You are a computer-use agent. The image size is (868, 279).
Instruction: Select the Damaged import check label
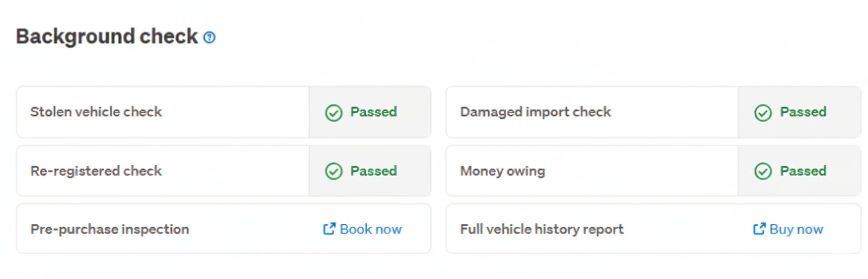coord(535,112)
